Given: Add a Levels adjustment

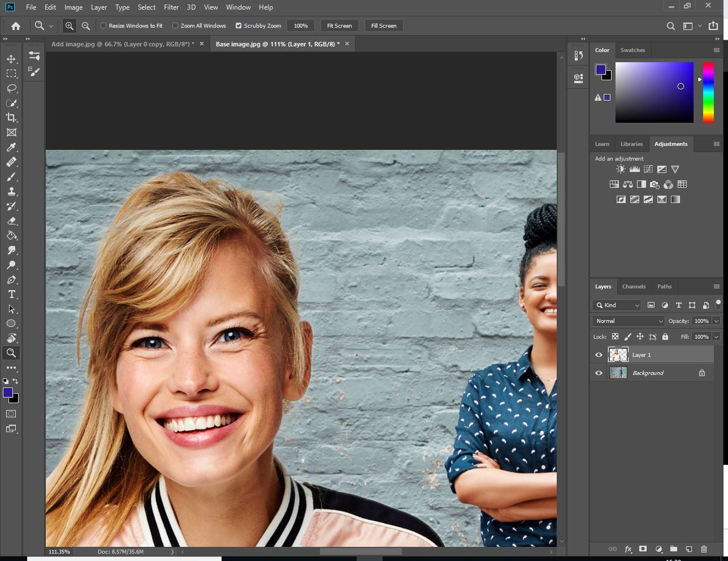Looking at the screenshot, I should (x=634, y=169).
